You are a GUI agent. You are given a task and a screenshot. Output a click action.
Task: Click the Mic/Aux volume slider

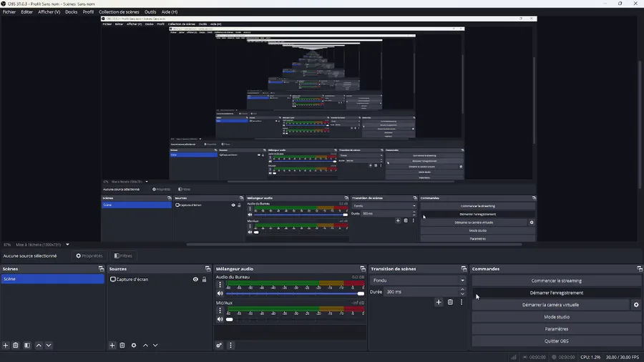(294, 319)
